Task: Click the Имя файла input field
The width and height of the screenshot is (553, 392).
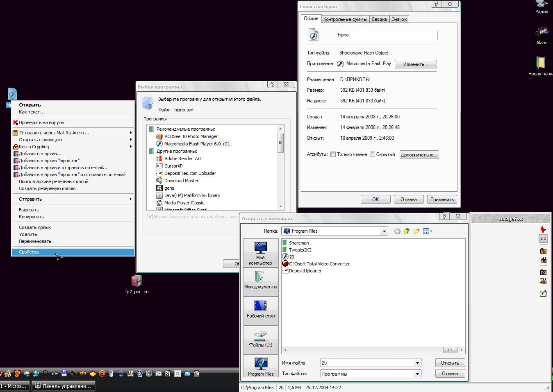Action: 367,363
